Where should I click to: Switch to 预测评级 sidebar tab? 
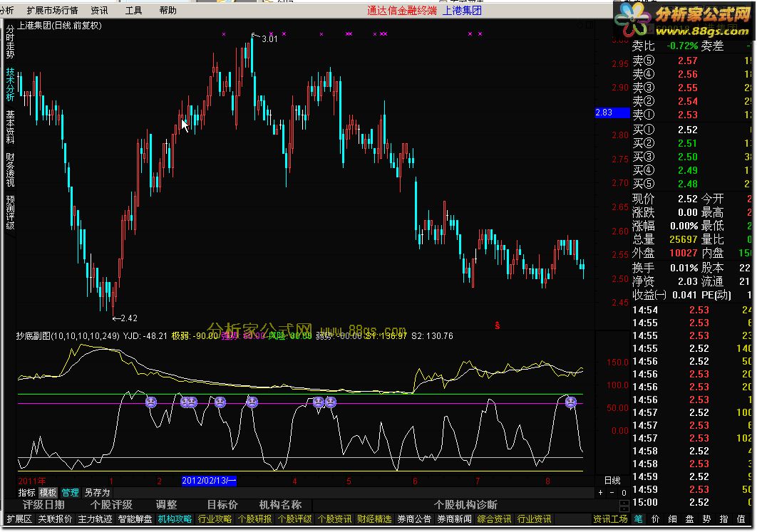(x=10, y=212)
